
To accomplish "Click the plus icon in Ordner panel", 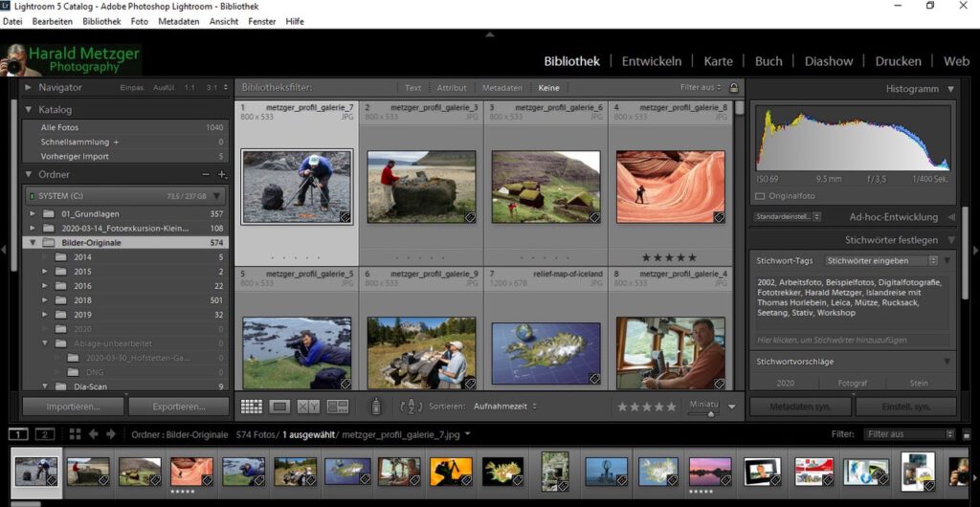I will point(222,175).
